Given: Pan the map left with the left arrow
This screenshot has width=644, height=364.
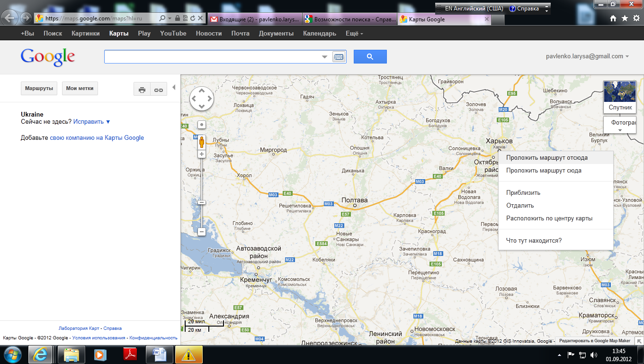Looking at the screenshot, I should coord(194,99).
